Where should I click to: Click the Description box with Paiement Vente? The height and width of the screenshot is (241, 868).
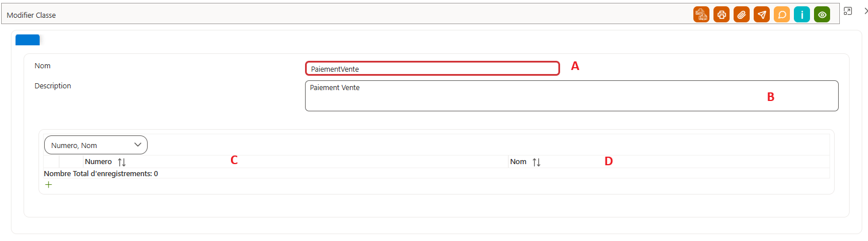[x=572, y=95]
